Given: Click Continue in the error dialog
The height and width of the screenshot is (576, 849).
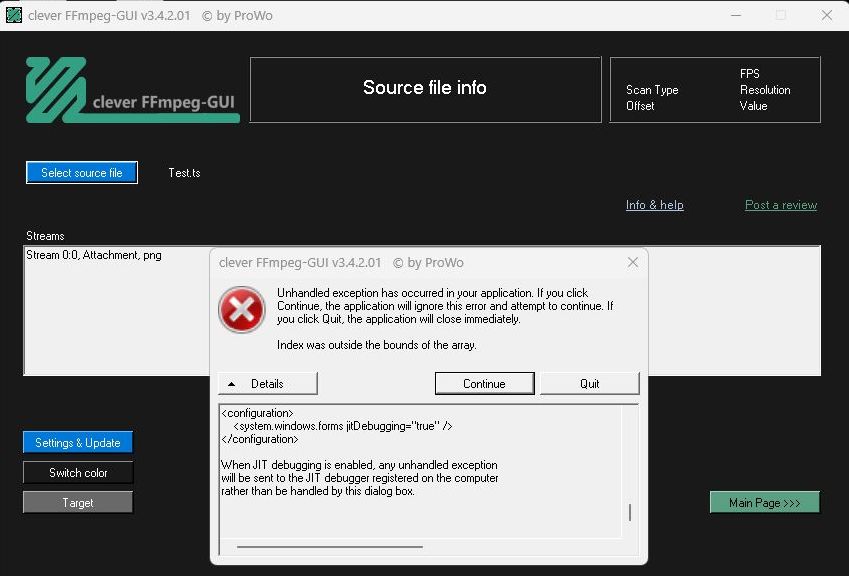Looking at the screenshot, I should [x=485, y=384].
